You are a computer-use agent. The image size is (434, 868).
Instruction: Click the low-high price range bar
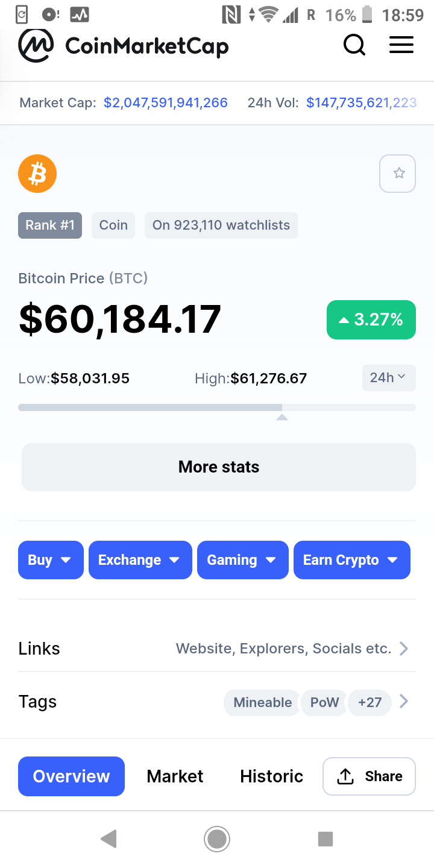[x=217, y=408]
